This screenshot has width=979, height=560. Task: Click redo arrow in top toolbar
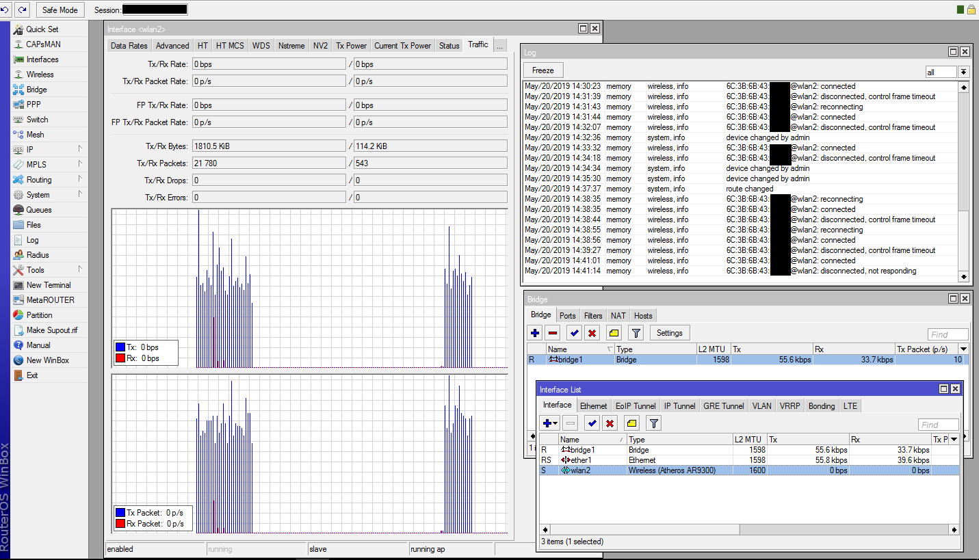[23, 10]
